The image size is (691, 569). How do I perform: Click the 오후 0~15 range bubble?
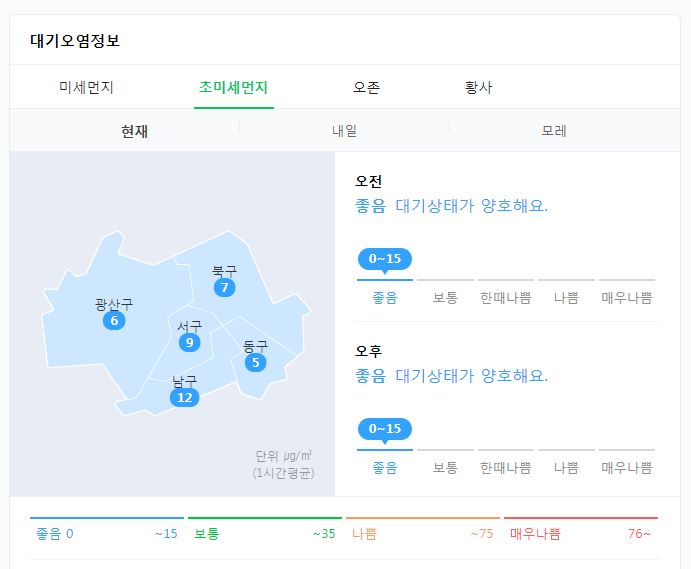point(385,429)
